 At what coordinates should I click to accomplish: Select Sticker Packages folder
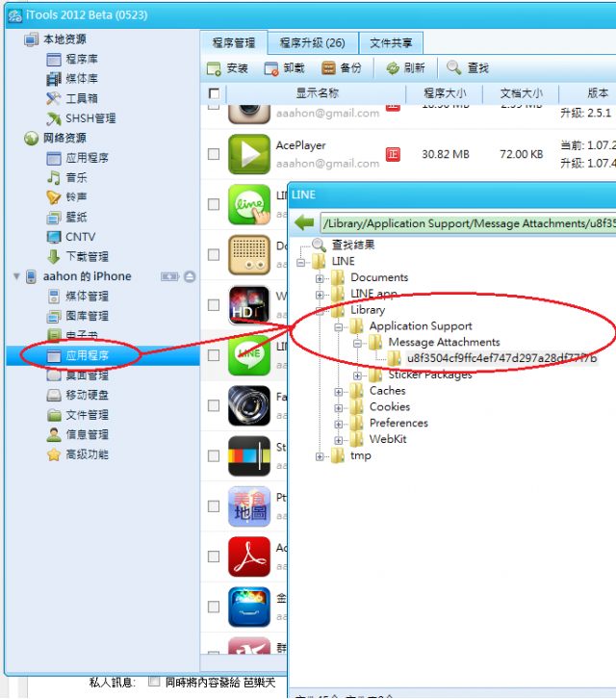point(420,375)
